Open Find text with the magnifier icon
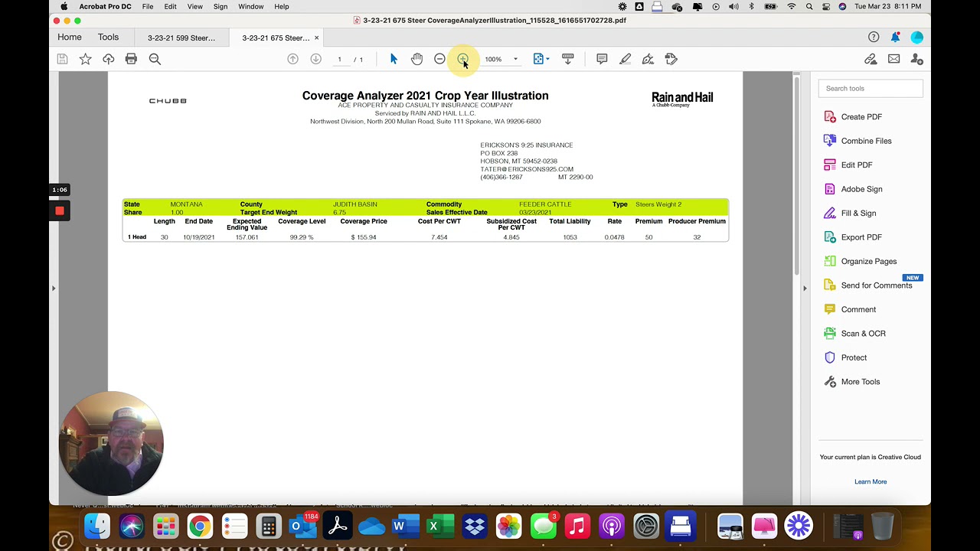The width and height of the screenshot is (980, 551). click(x=155, y=59)
